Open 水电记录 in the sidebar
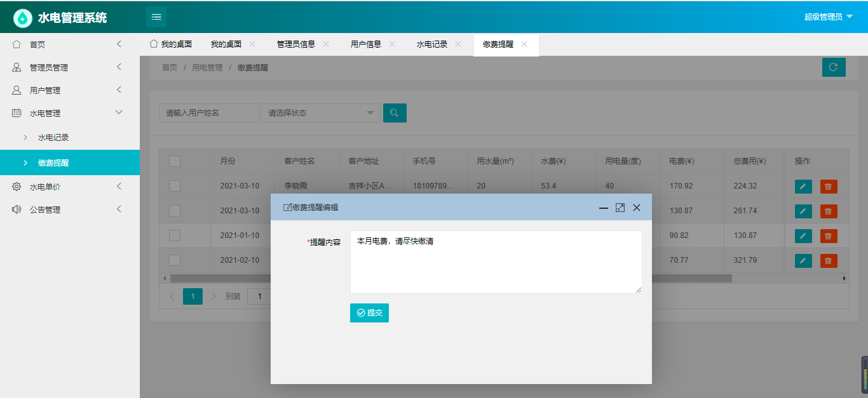The width and height of the screenshot is (868, 398). (x=53, y=137)
